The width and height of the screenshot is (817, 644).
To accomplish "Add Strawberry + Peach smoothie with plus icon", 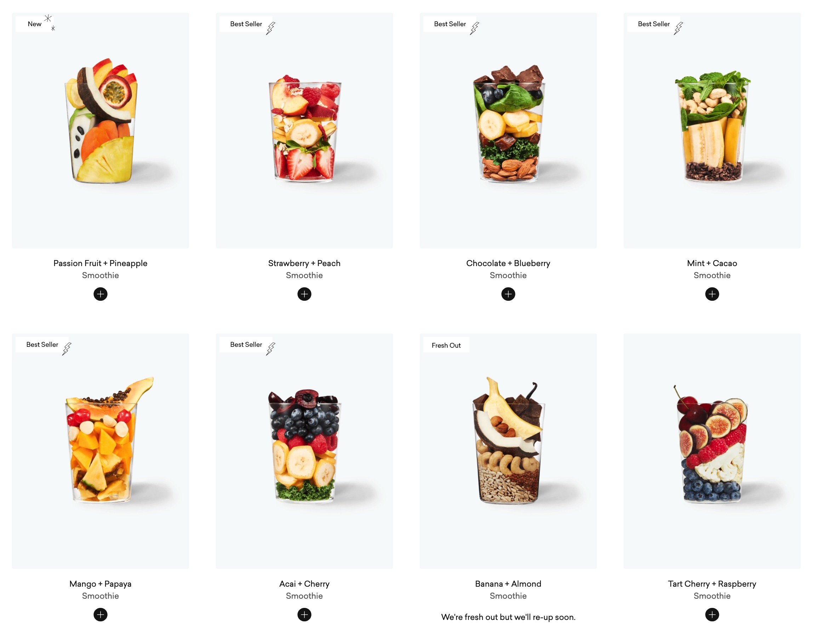I will (x=304, y=294).
